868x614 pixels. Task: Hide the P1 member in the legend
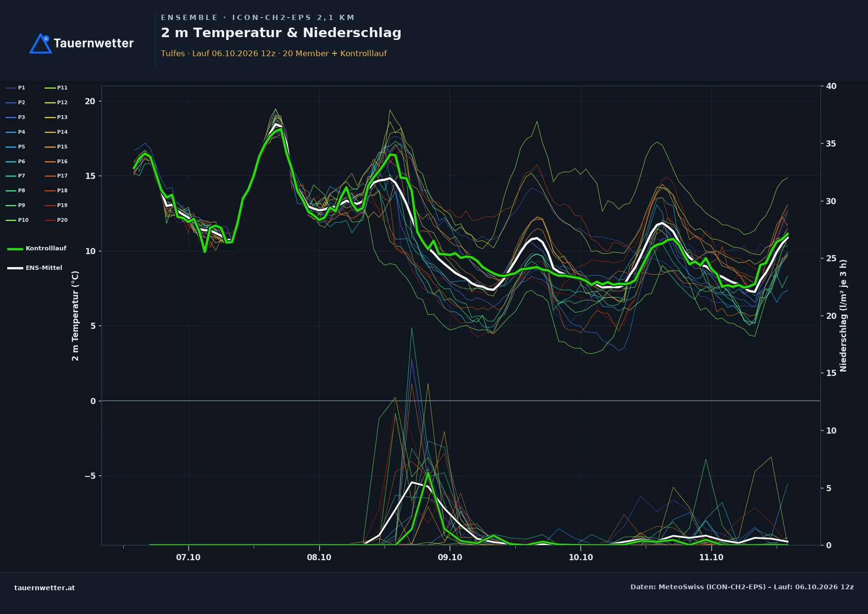click(x=16, y=88)
